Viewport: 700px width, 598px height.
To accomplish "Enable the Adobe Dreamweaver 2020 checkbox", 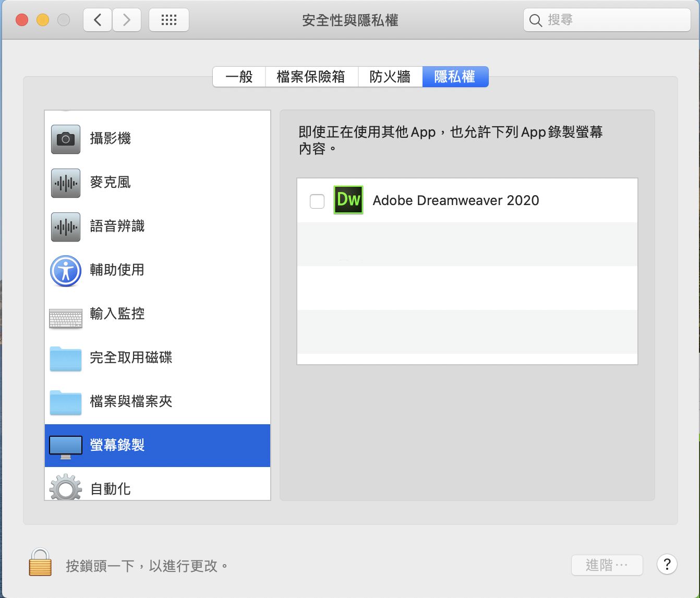I will tap(317, 201).
